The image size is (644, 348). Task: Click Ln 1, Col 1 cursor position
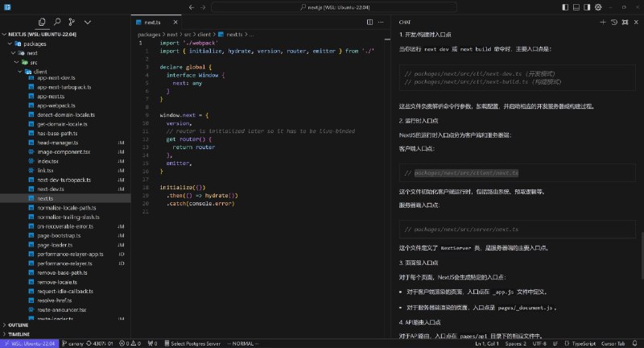[487, 343]
